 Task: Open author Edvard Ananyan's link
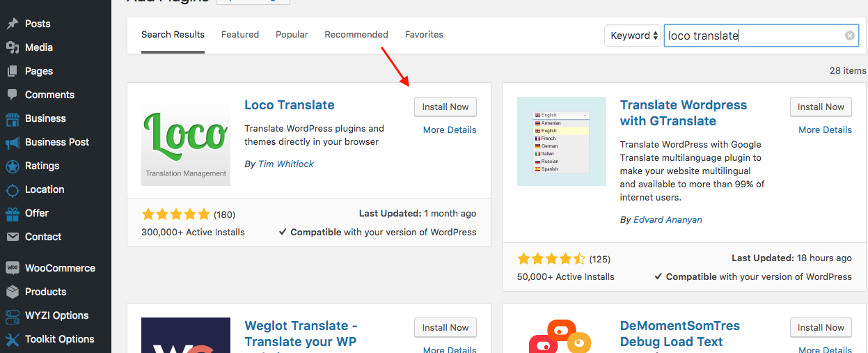click(x=668, y=219)
